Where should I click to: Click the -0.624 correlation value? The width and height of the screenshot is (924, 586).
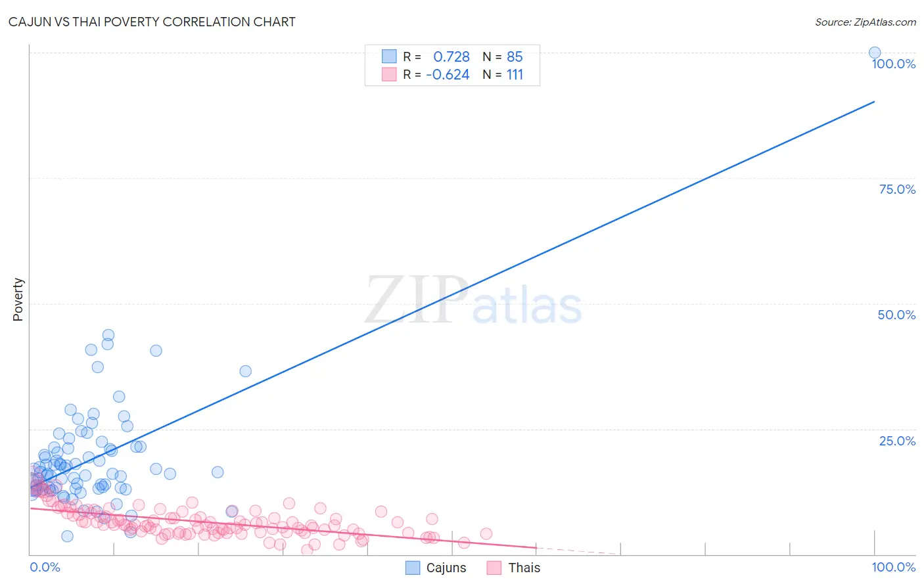(448, 74)
